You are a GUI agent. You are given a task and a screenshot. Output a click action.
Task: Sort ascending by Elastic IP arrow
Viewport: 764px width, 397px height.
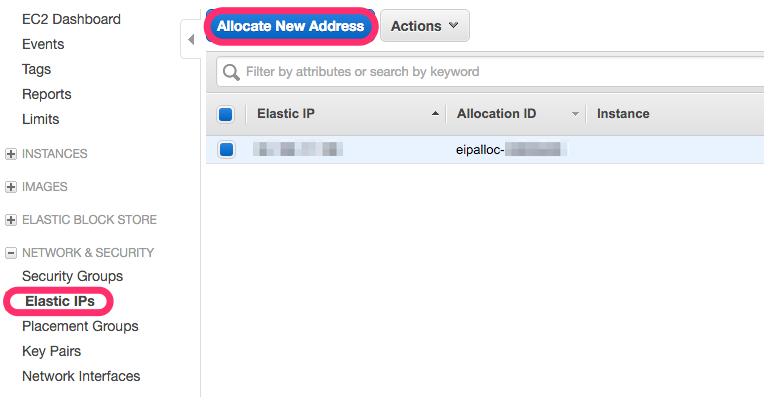click(x=435, y=113)
